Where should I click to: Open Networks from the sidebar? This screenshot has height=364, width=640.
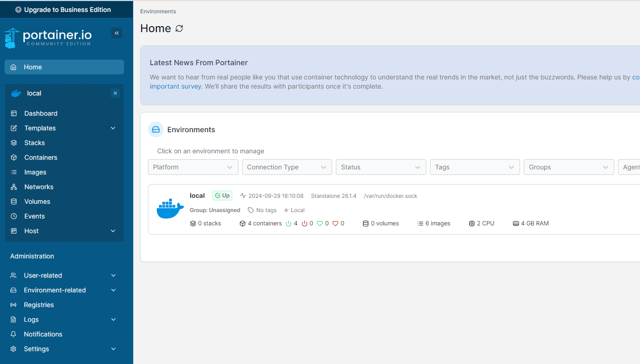(x=64, y=187)
